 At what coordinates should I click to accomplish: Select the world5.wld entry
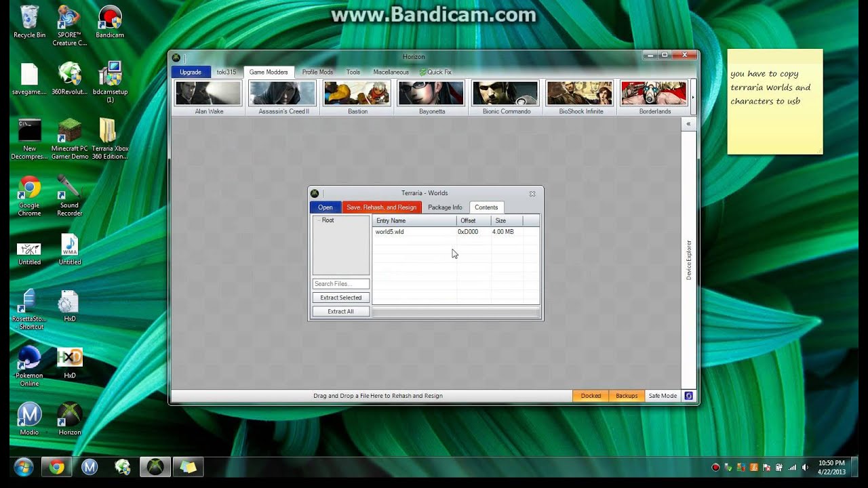pos(456,232)
